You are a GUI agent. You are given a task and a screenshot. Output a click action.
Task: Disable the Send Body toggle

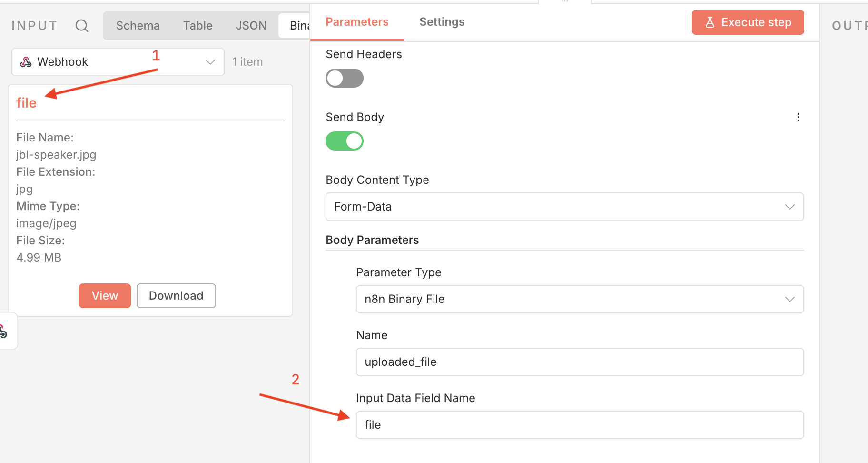345,141
